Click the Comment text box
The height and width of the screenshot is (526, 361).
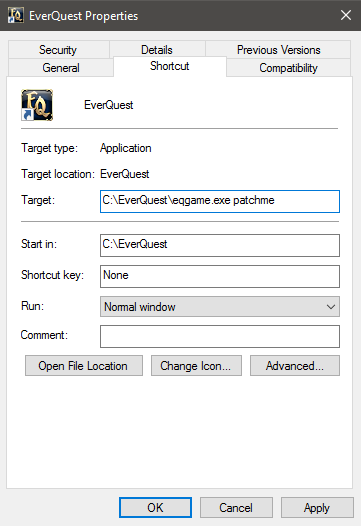pyautogui.click(x=220, y=336)
